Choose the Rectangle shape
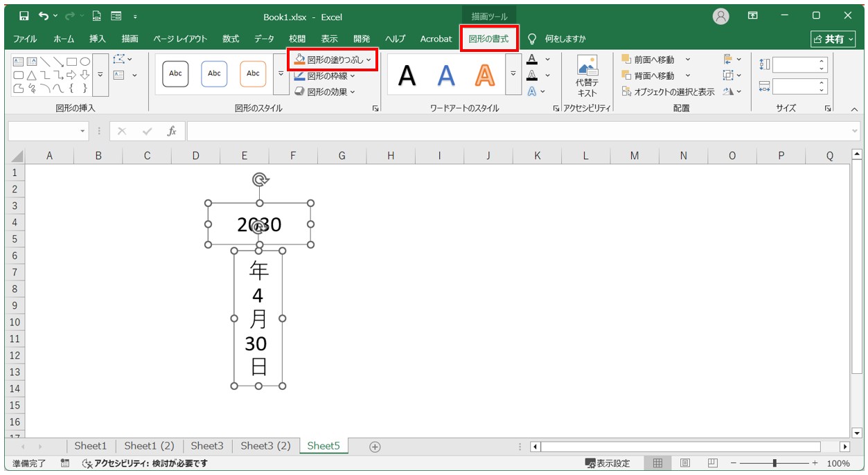The height and width of the screenshot is (475, 868). click(71, 62)
